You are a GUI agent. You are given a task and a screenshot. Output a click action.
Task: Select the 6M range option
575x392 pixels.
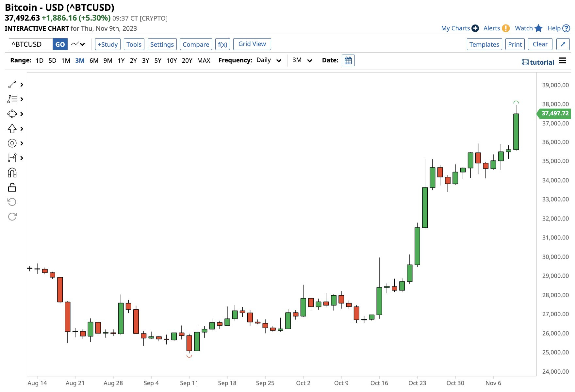[94, 60]
